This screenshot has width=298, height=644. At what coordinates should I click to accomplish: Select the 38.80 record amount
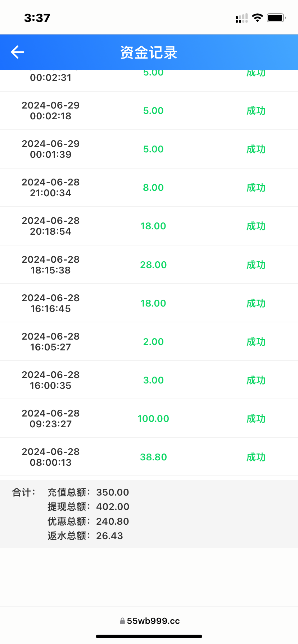coord(153,457)
